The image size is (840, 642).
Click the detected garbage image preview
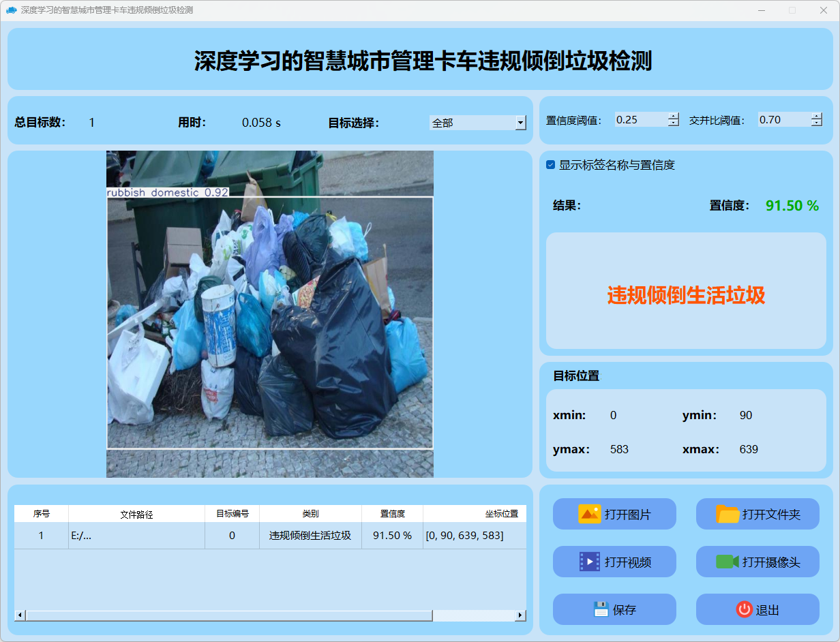270,314
